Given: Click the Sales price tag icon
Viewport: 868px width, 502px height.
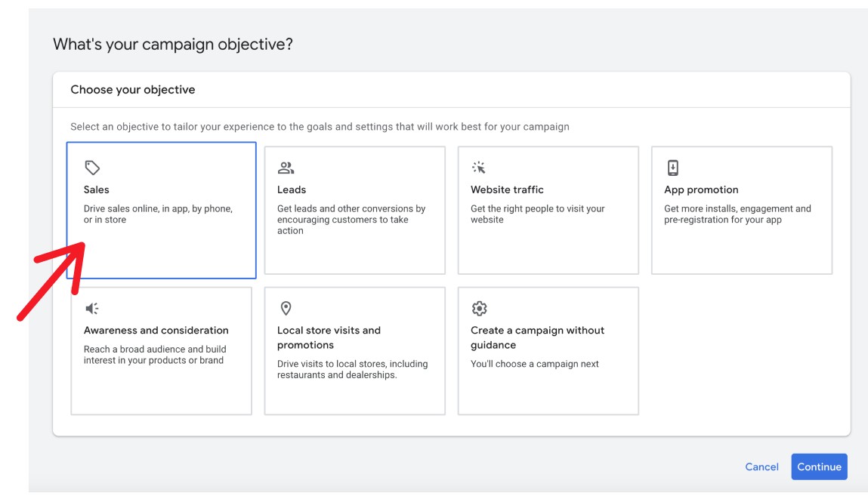Looking at the screenshot, I should coord(92,168).
